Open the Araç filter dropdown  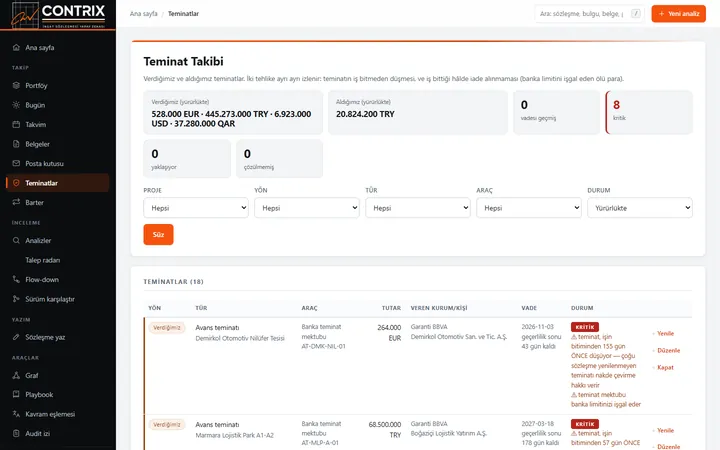point(529,208)
